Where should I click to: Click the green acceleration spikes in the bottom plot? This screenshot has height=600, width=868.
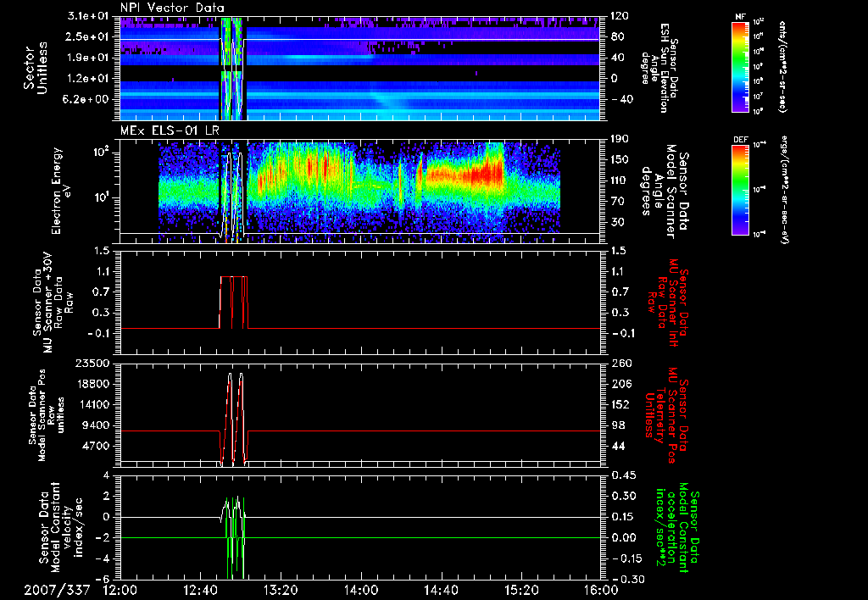(236, 537)
